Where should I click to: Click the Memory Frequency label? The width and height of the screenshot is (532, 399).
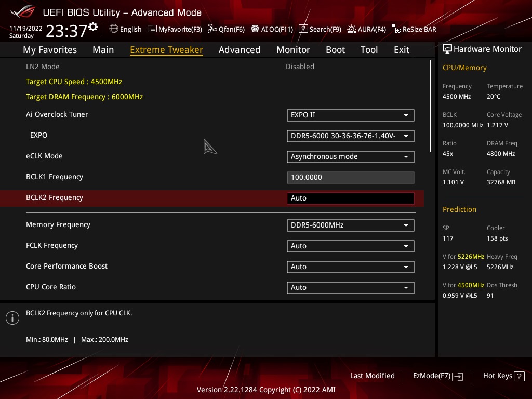[x=58, y=224]
